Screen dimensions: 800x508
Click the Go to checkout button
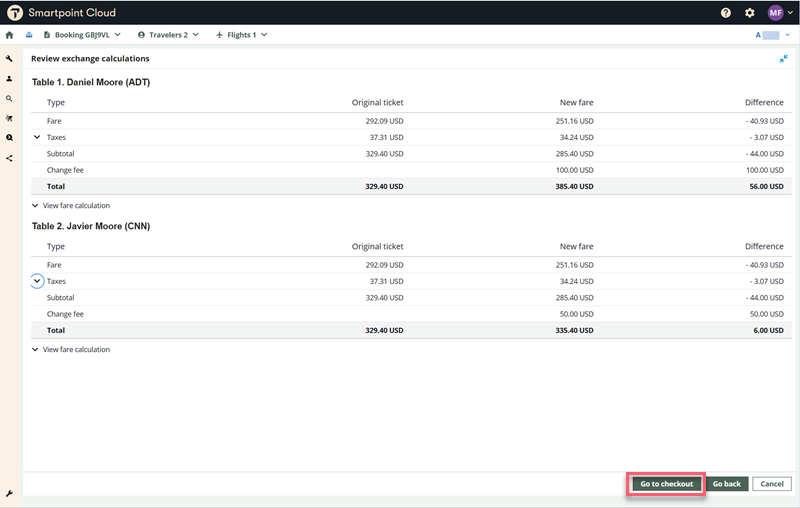click(x=667, y=484)
